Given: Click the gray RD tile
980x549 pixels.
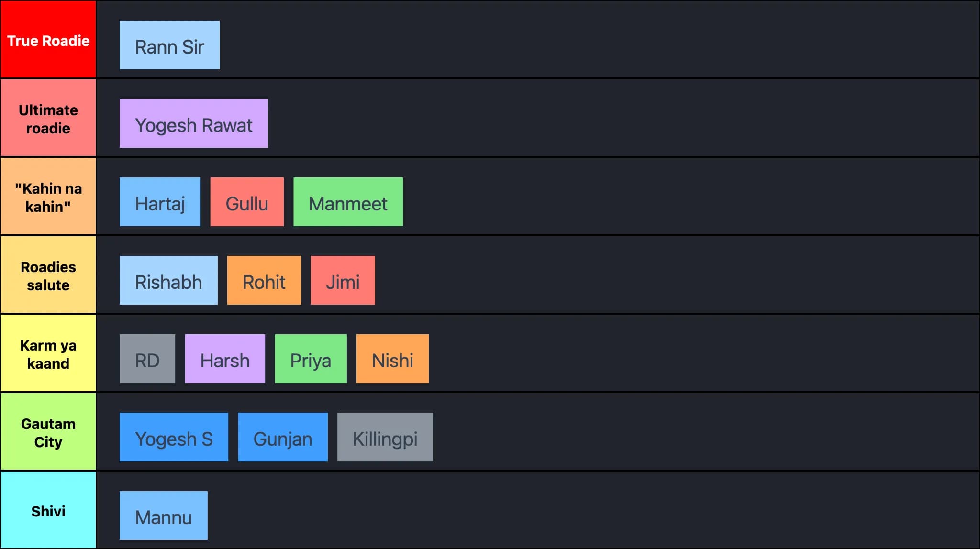Looking at the screenshot, I should [147, 359].
